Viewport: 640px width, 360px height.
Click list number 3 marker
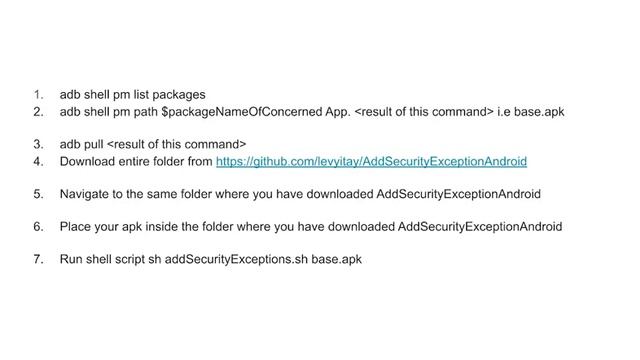point(38,144)
